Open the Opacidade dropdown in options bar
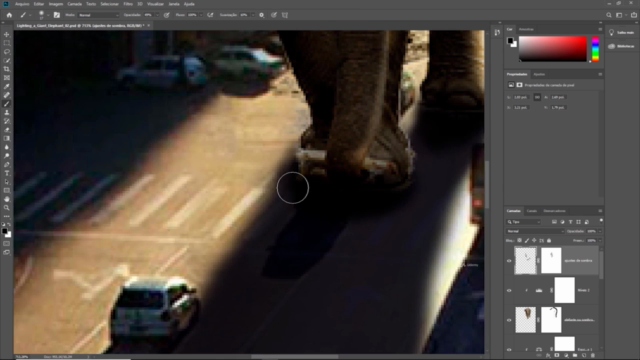Screen dimensions: 640x360 tap(157, 15)
